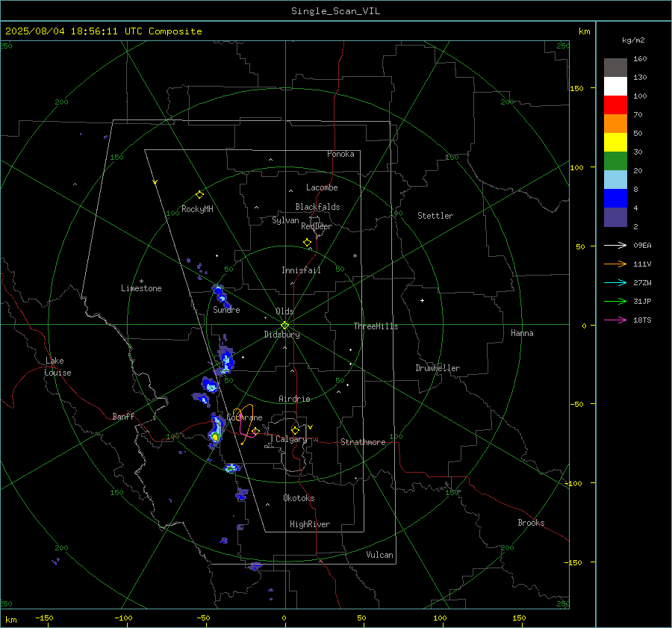Pick the gray 130-160 color swatch
This screenshot has height=628, width=672.
(615, 68)
